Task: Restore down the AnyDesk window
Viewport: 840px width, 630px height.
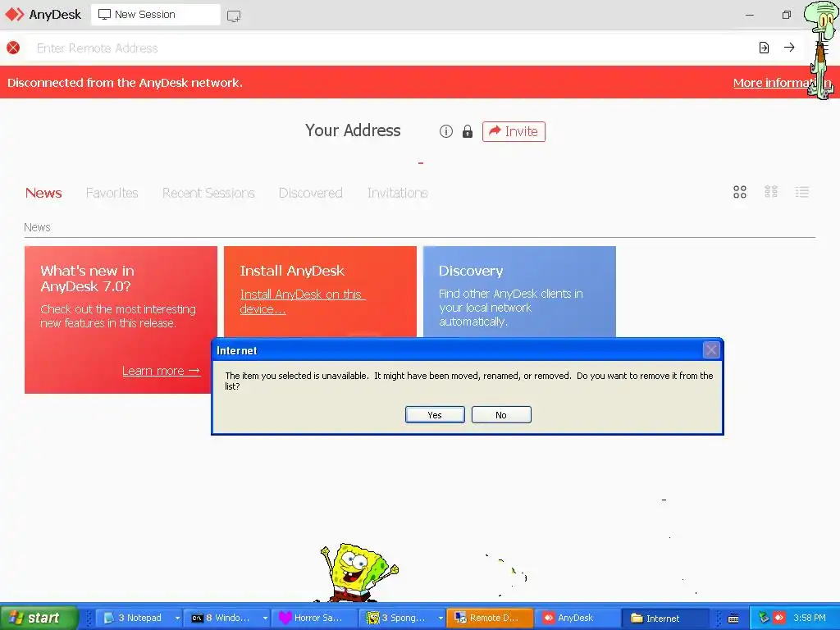Action: [x=786, y=15]
